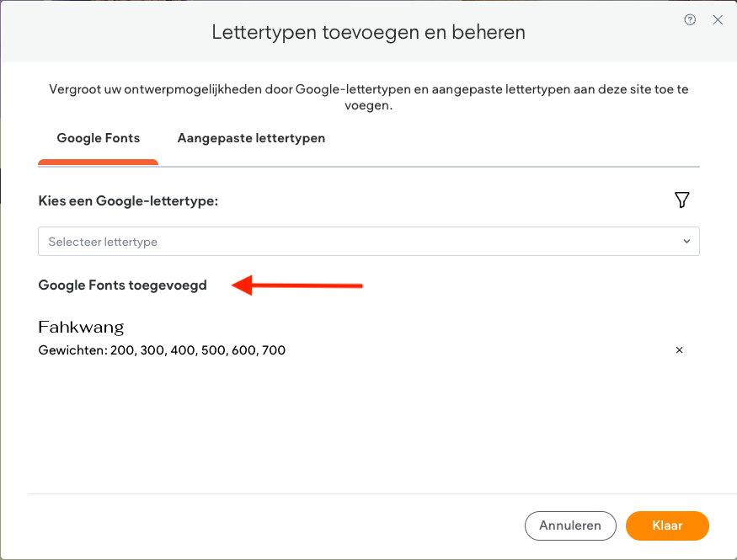
Task: Expand the font dropdown via its chevron arrow
Action: pos(686,242)
